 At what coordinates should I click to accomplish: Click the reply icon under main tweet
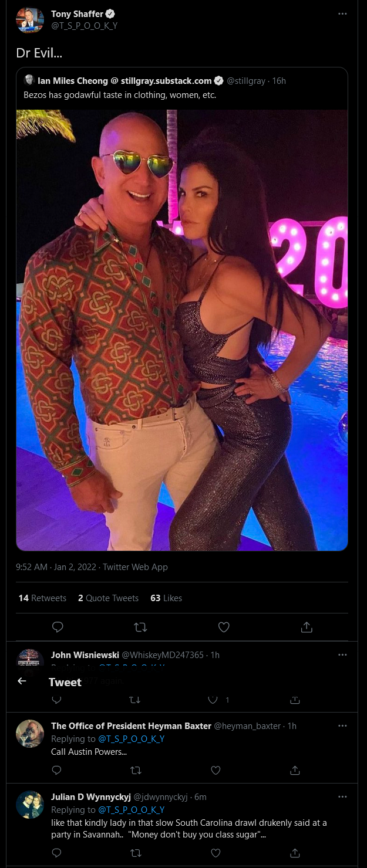pyautogui.click(x=58, y=627)
